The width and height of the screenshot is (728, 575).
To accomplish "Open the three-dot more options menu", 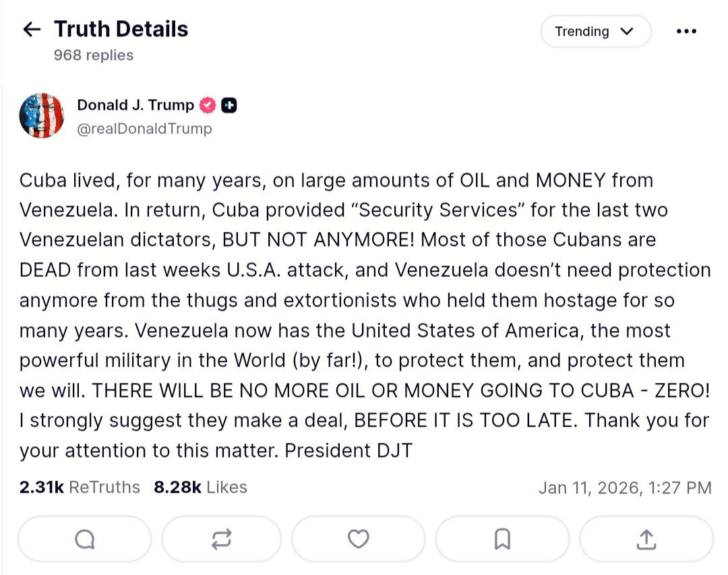I will pyautogui.click(x=686, y=32).
